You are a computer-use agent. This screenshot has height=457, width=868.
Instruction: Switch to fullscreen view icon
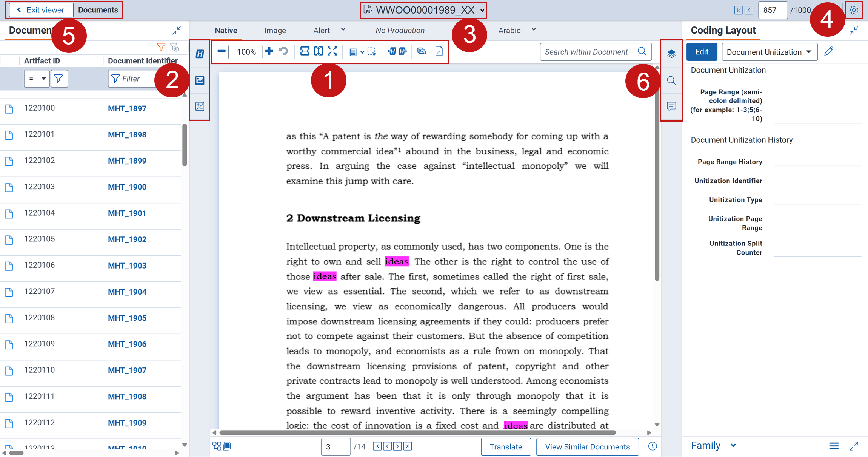(332, 51)
